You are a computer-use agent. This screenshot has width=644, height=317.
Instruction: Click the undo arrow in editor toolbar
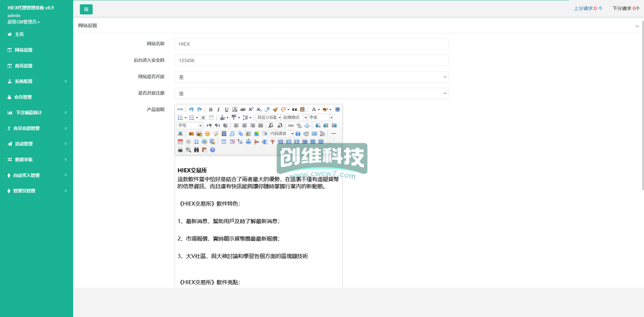point(191,109)
